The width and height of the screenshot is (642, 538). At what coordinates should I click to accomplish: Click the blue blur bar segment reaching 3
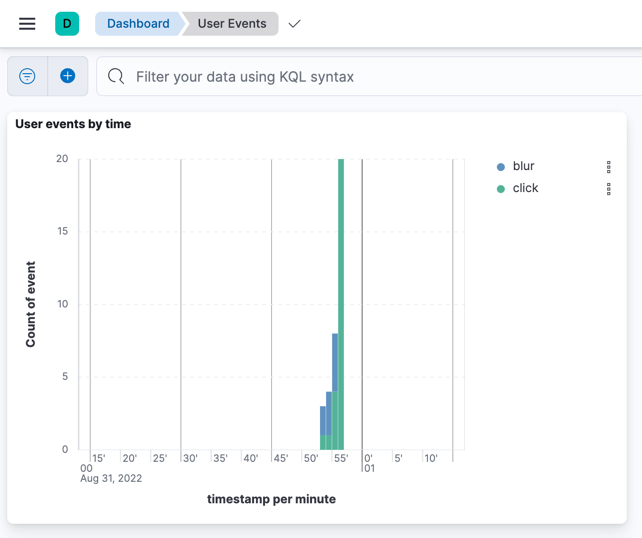point(323,420)
